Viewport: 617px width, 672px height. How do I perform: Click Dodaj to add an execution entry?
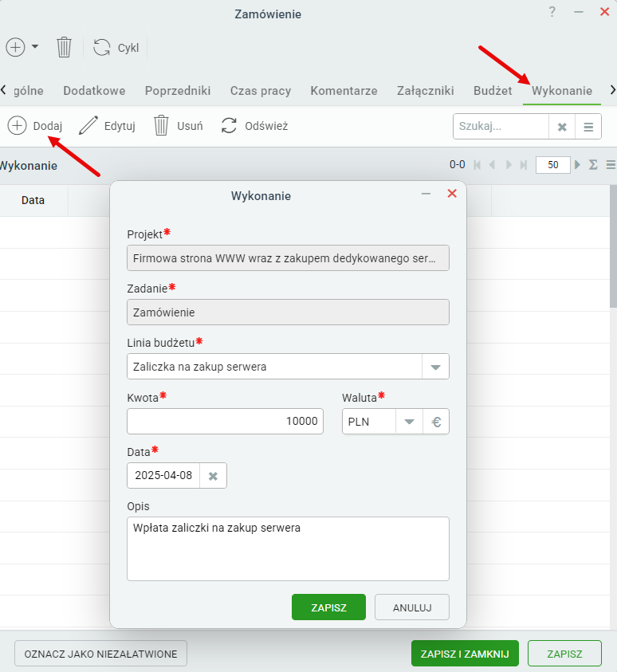coord(35,126)
